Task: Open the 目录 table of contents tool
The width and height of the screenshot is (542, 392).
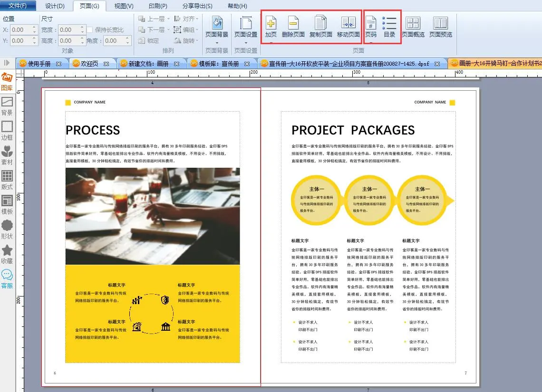Action: [389, 26]
